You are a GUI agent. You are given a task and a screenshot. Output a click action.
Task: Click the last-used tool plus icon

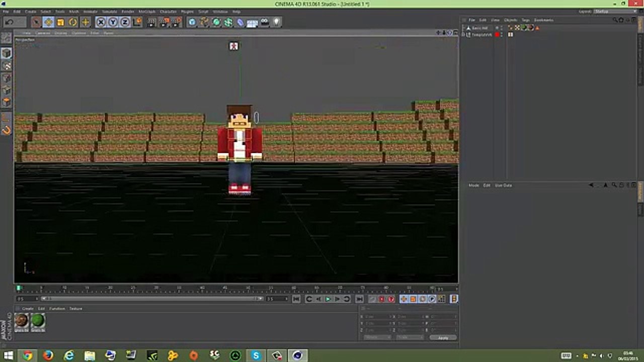pos(85,22)
